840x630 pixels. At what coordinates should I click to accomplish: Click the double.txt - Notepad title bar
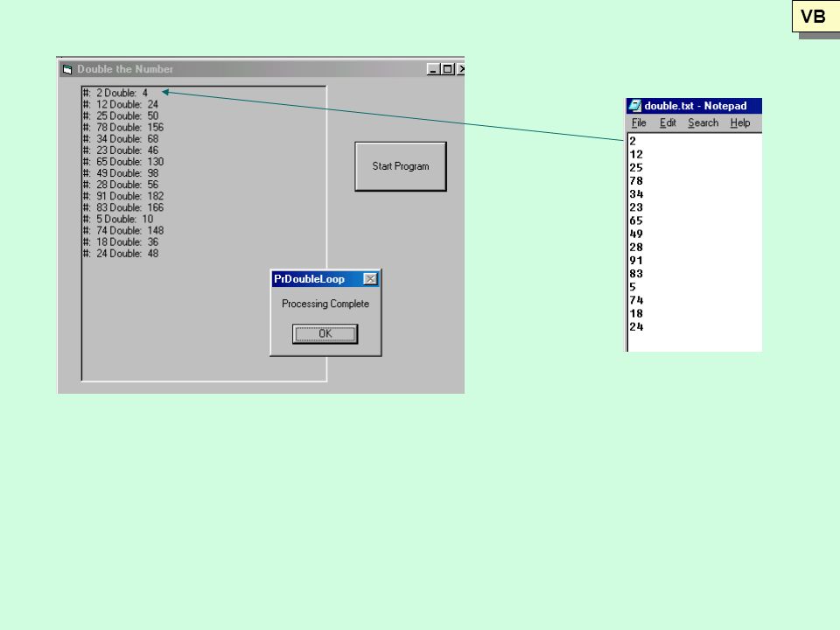694,106
